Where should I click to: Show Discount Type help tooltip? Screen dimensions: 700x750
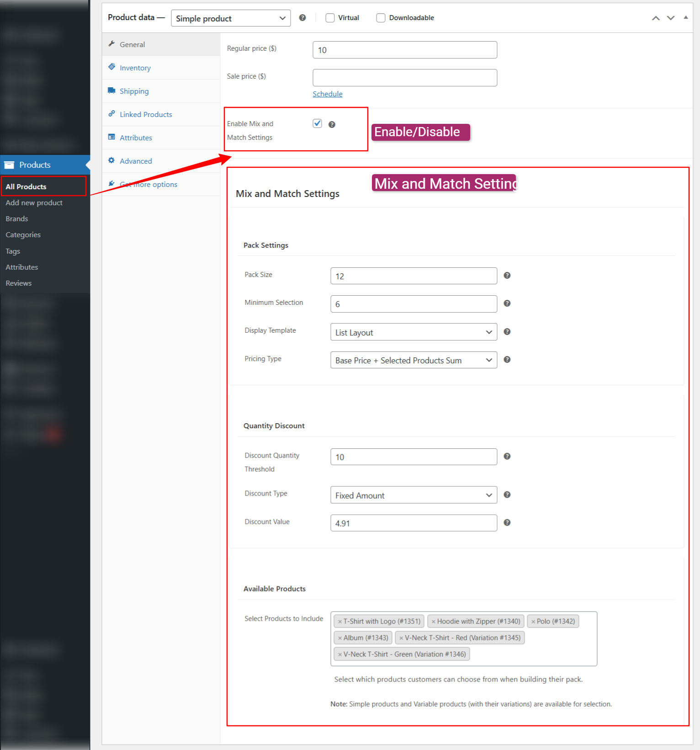click(507, 495)
